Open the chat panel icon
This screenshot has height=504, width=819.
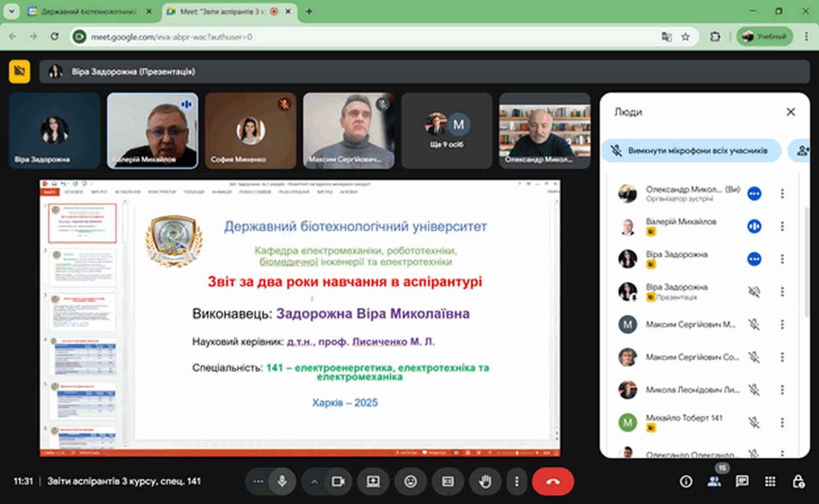(742, 482)
